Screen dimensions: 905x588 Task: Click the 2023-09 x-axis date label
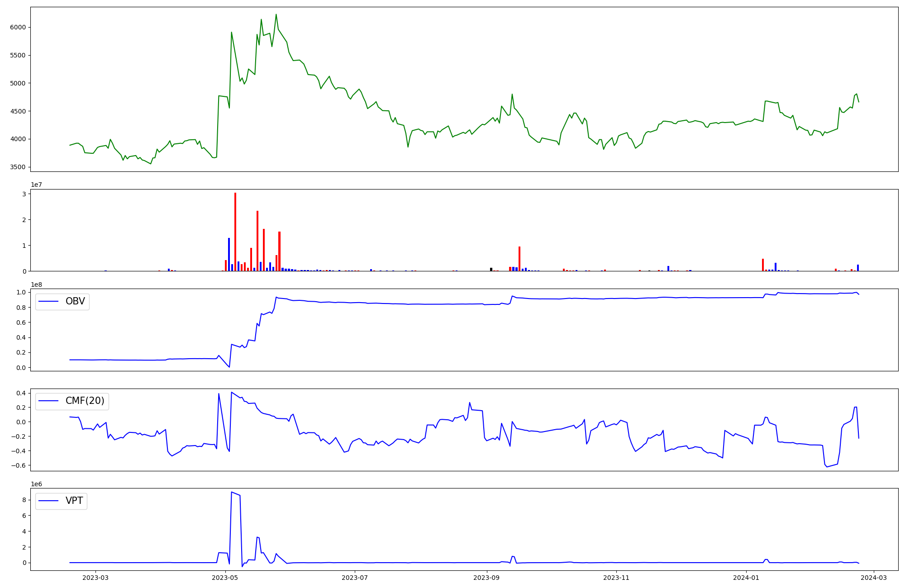tap(486, 578)
